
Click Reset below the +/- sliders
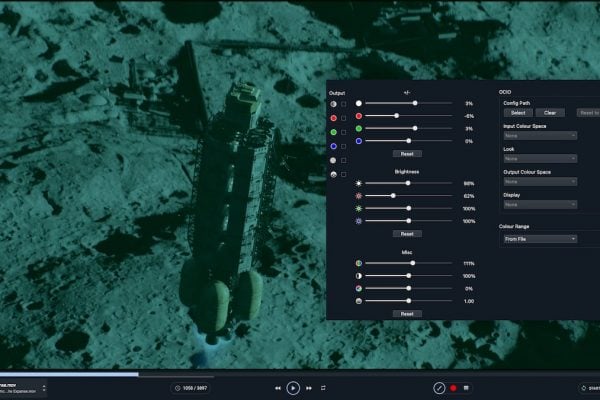[x=407, y=154]
